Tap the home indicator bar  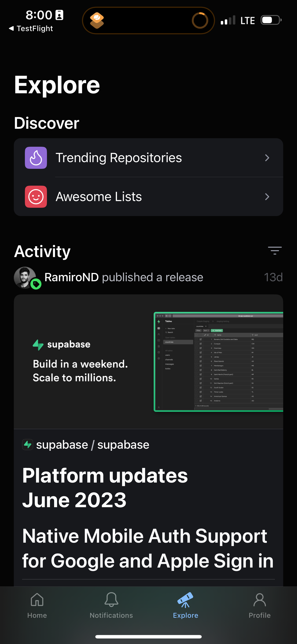(x=148, y=636)
